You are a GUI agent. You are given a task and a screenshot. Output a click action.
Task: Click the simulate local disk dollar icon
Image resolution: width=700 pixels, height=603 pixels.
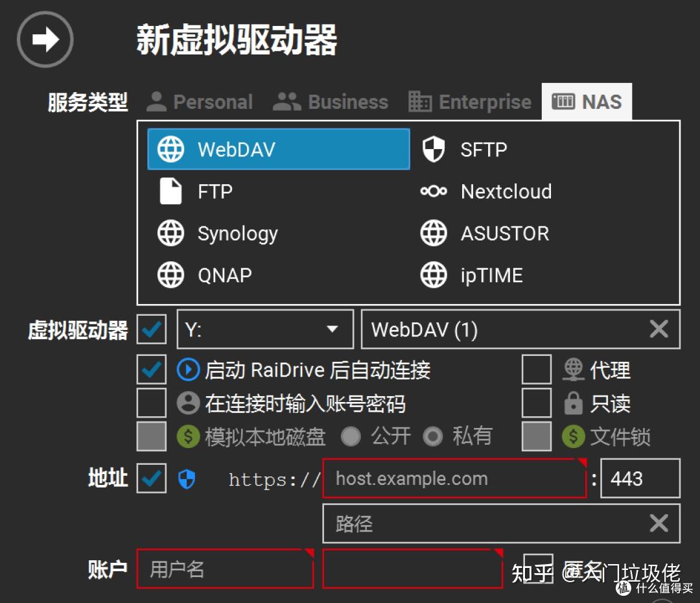189,436
